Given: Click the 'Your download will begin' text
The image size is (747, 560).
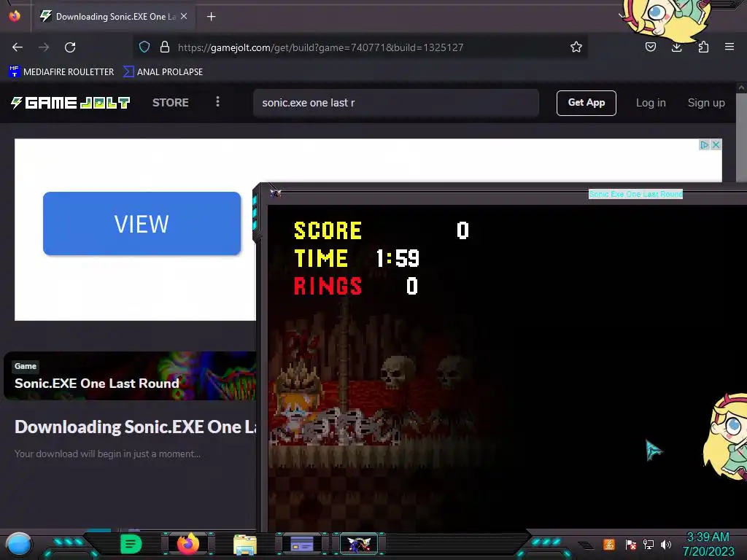Looking at the screenshot, I should [107, 454].
